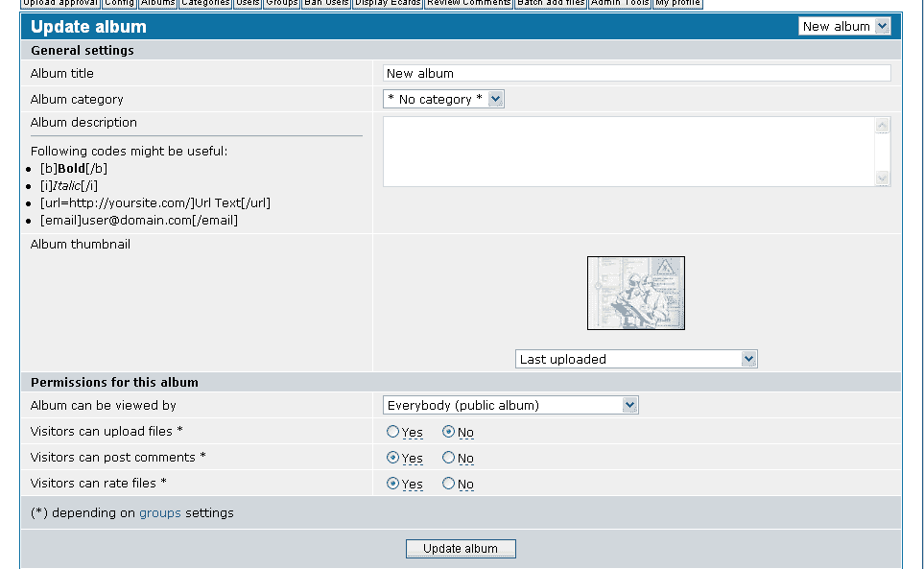Enable Yes for visitors can rate files
This screenshot has width=924, height=569.
click(392, 485)
